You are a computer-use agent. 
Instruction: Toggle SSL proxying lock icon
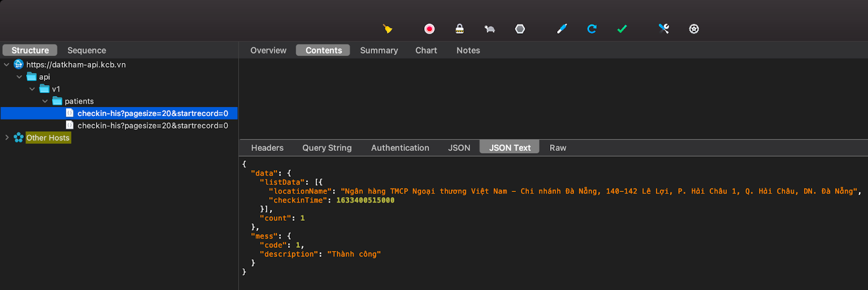tap(459, 29)
